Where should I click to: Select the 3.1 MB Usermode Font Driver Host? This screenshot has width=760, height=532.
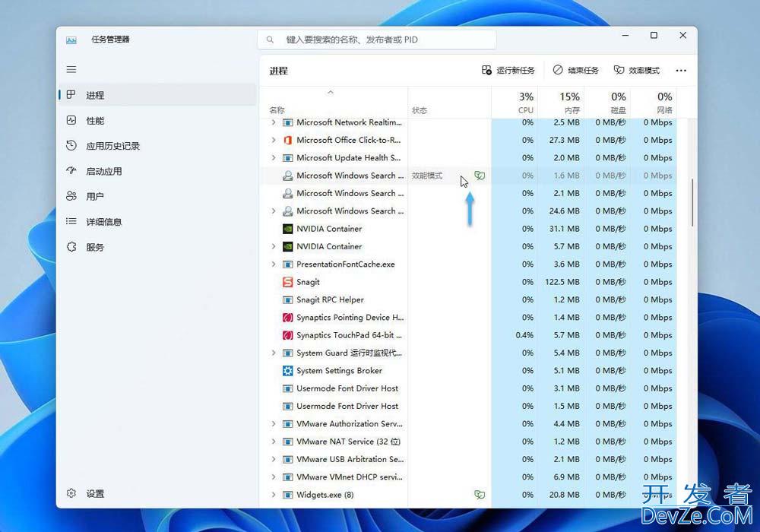pyautogui.click(x=468, y=388)
